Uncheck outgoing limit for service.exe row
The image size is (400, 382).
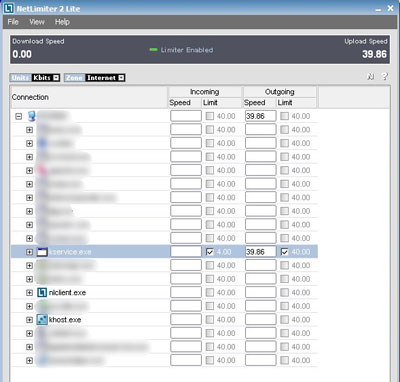coord(284,252)
